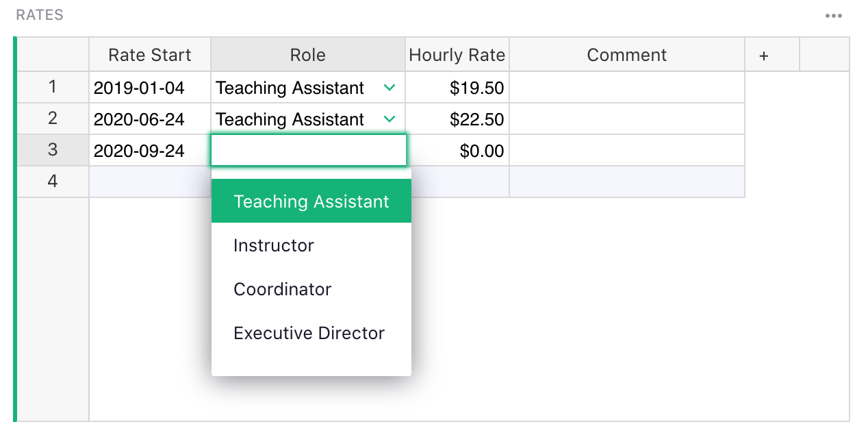Screen dimensions: 868x433
Task: Click row number 1 selector
Action: pos(53,87)
